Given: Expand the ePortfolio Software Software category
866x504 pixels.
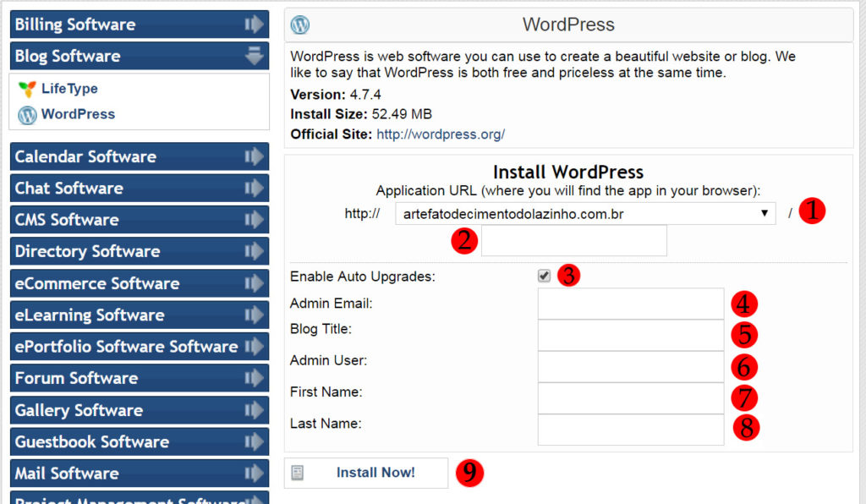Looking at the screenshot, I should 140,346.
